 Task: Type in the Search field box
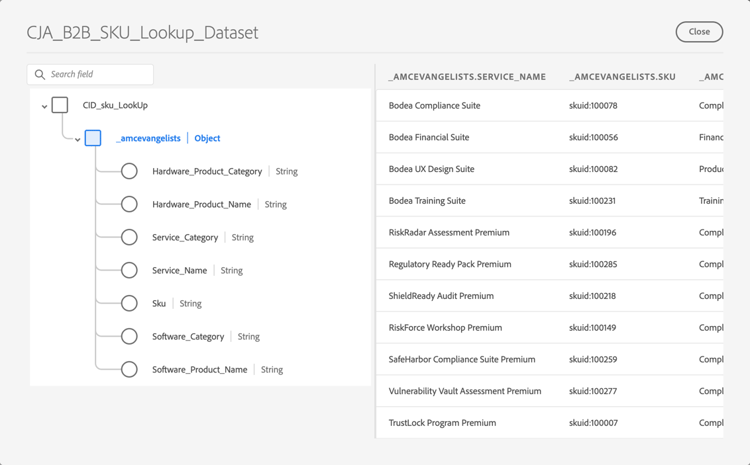(x=98, y=74)
